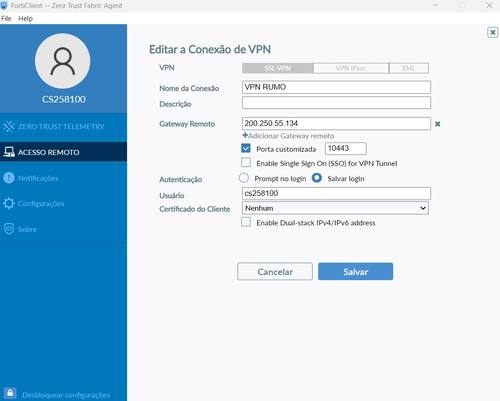Open the Help menu

pos(25,18)
